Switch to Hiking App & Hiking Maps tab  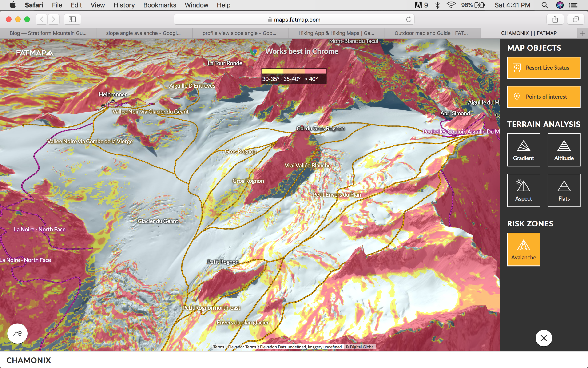tap(336, 33)
